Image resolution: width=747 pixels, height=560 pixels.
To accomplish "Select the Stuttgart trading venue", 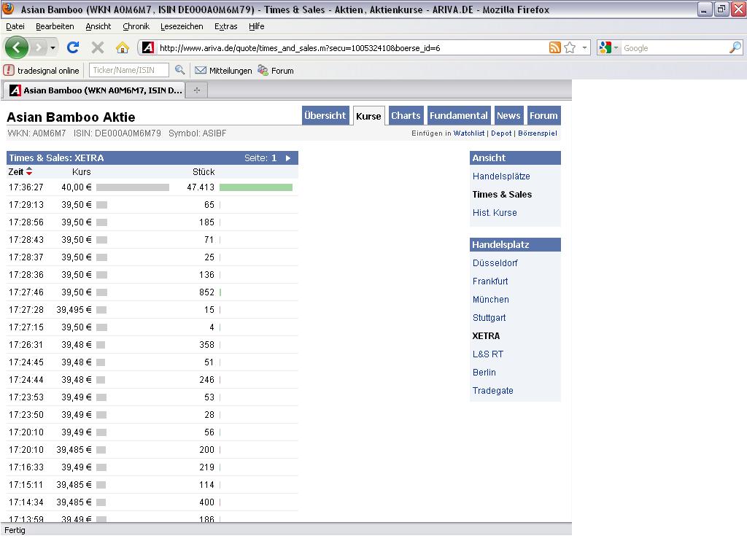I will point(489,318).
